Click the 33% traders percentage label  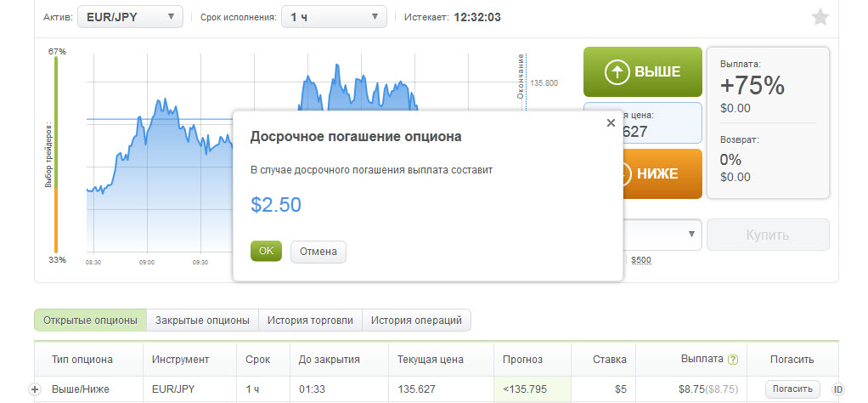coord(57,259)
